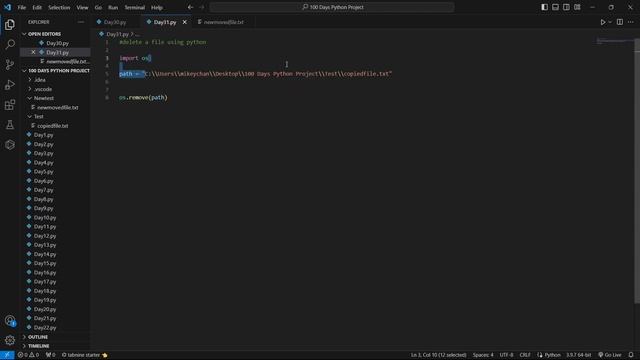Image resolution: width=640 pixels, height=360 pixels.
Task: Collapse the Newtest folder
Action: pos(44,98)
